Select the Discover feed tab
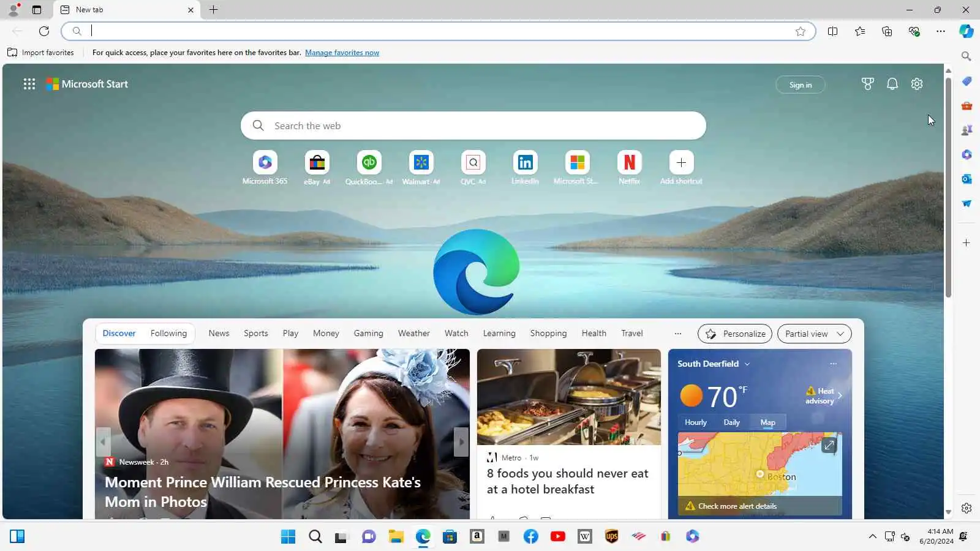Viewport: 980px width, 551px height. 119,334
